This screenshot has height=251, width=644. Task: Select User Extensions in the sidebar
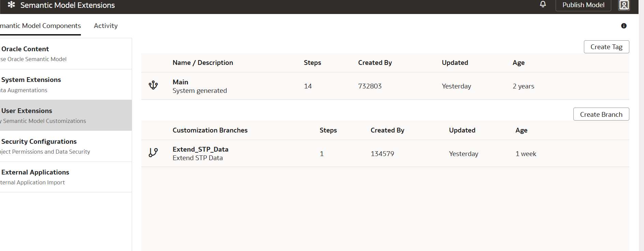click(x=66, y=115)
